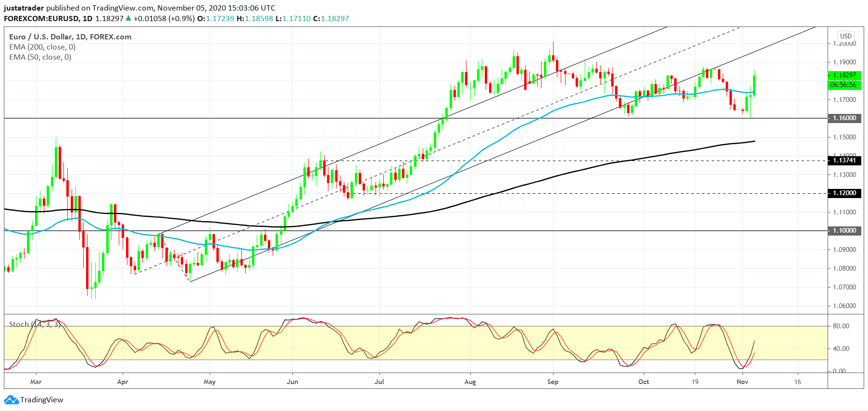Click the TradingView cloud logo icon
The image size is (868, 411).
[11, 400]
